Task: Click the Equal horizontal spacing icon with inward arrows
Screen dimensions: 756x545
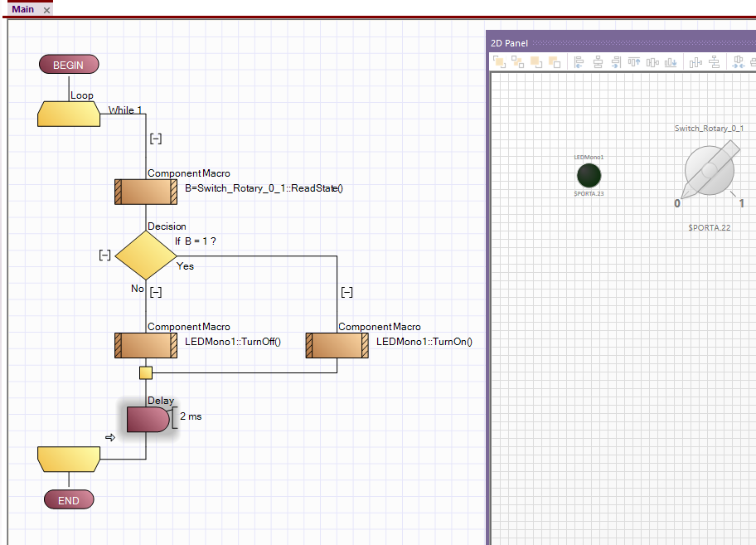Action: coord(739,62)
